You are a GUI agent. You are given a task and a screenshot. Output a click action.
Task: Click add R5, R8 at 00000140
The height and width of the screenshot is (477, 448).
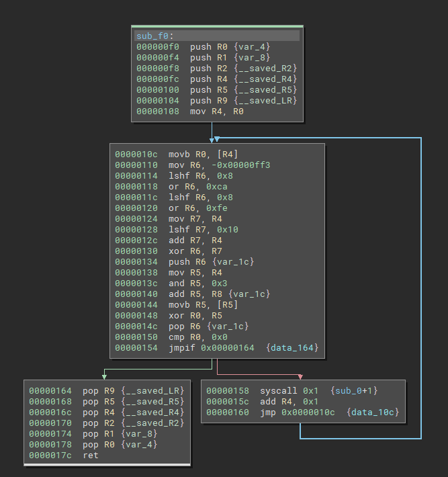pos(193,294)
